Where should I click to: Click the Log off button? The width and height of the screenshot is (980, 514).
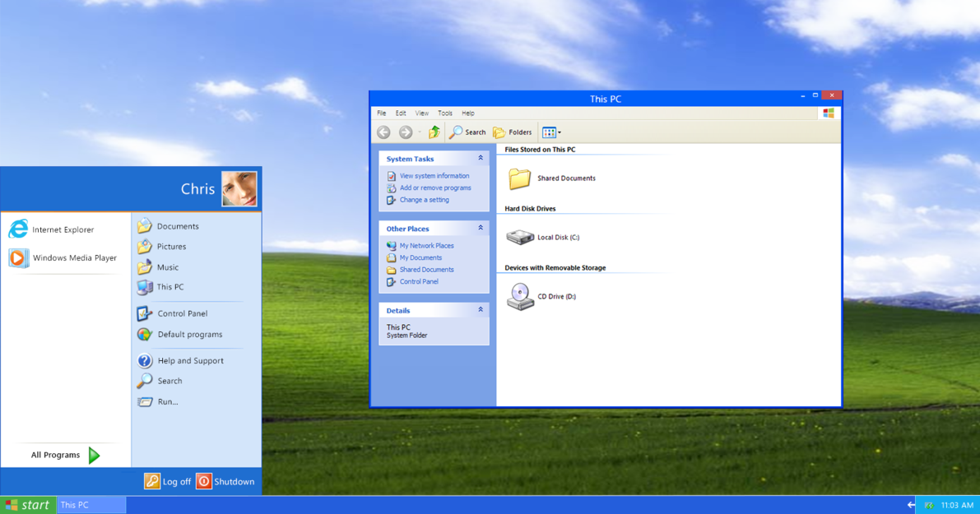[168, 481]
